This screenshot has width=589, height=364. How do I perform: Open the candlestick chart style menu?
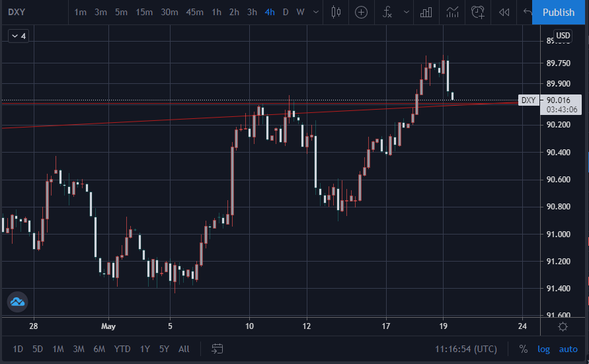tap(336, 13)
